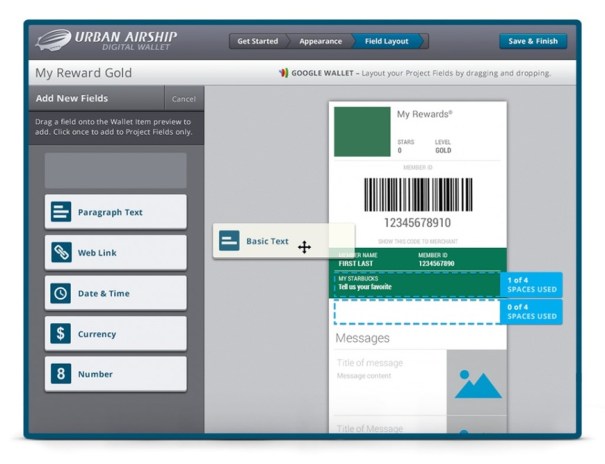Click the Date & Time clock icon
Image resolution: width=605 pixels, height=464 pixels.
coord(61,294)
